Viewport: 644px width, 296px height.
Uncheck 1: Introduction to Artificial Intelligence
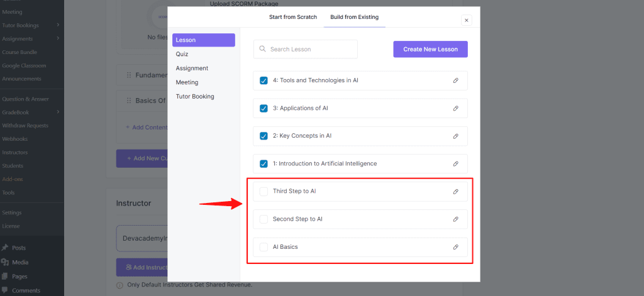pos(264,164)
